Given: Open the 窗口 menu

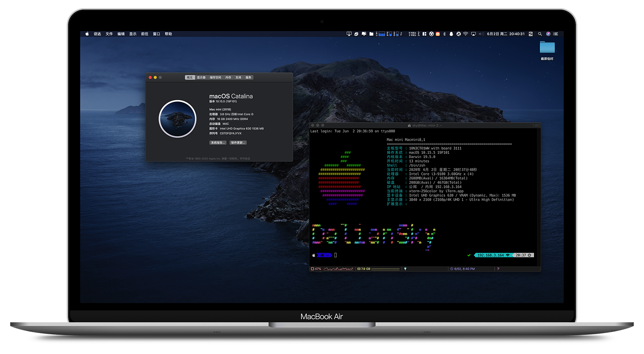Looking at the screenshot, I should 157,34.
